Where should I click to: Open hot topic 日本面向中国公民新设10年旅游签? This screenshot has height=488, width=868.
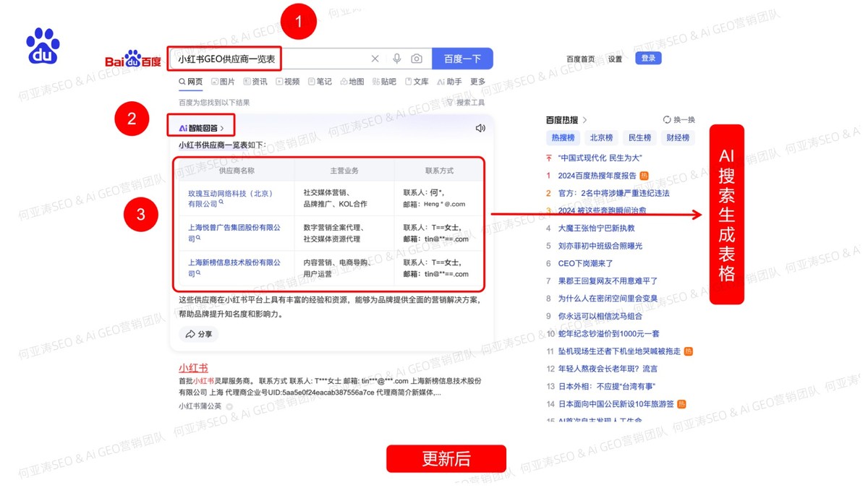tap(616, 404)
